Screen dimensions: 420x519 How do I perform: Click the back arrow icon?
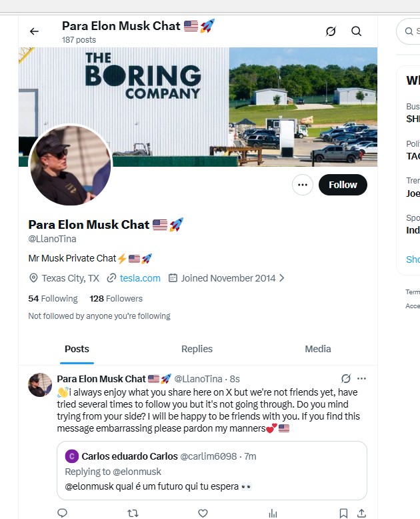34,31
